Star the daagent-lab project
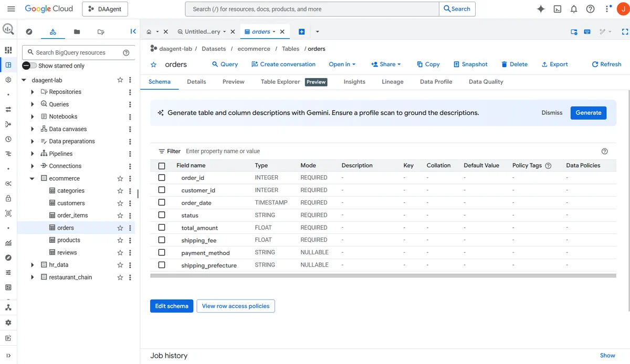 click(x=120, y=80)
